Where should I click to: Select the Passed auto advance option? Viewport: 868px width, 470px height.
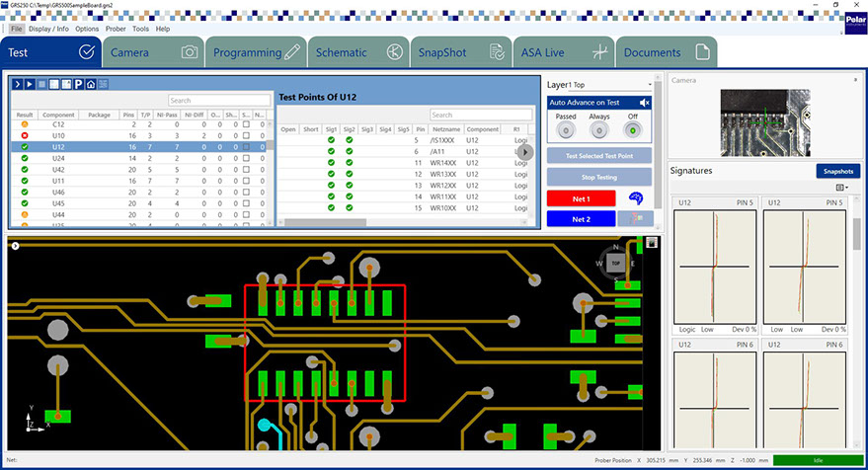[x=566, y=129]
